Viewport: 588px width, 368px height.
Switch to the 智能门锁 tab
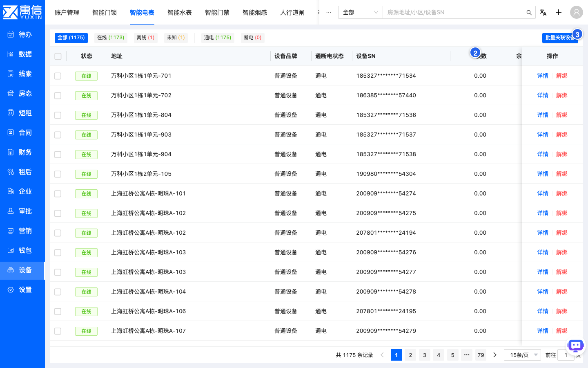[x=105, y=13]
